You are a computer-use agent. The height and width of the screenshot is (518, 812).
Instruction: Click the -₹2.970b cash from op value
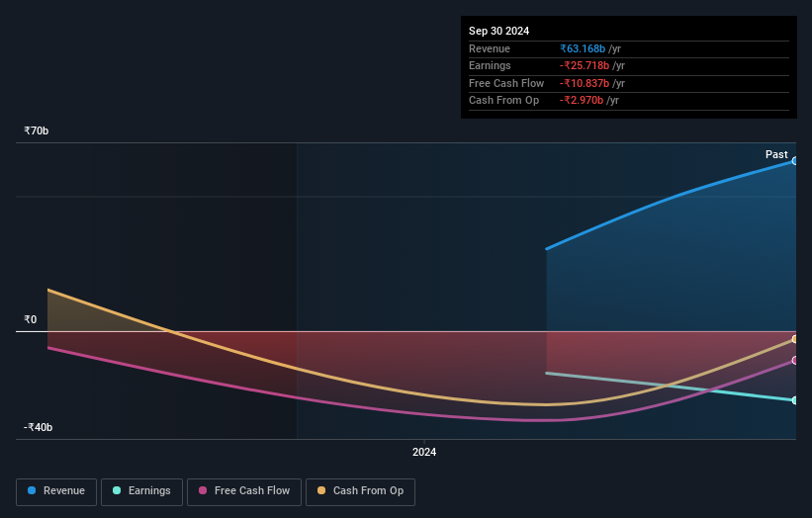581,101
